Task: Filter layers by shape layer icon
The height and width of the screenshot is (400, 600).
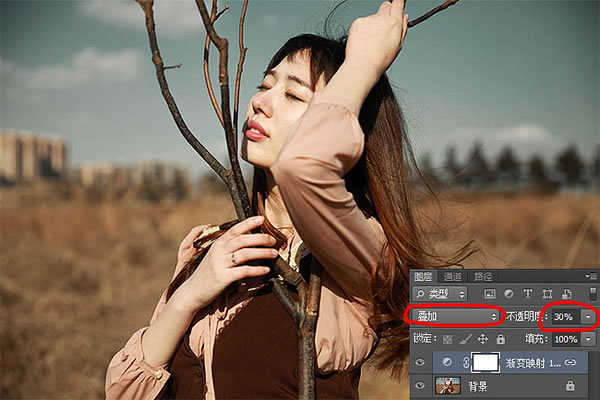Action: 547,295
